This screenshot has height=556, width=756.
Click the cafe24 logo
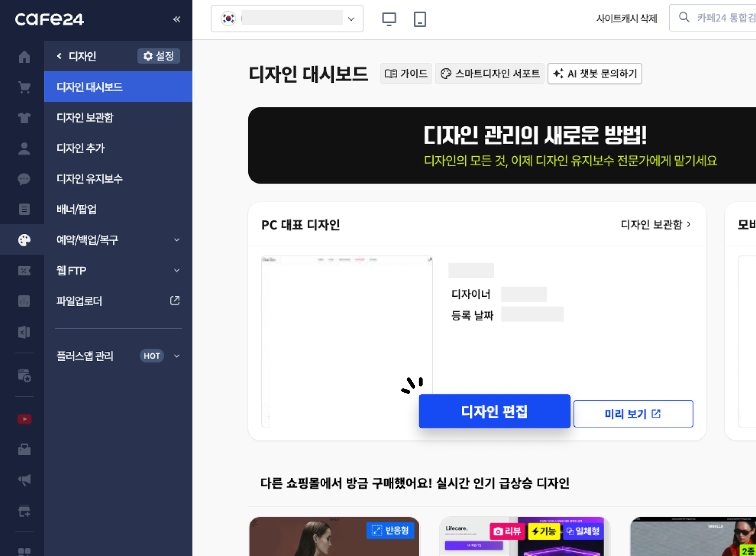[49, 19]
